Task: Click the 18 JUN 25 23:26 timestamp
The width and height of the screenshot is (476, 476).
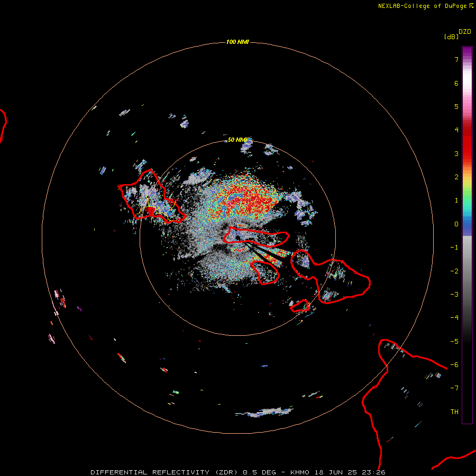Action: [x=350, y=472]
